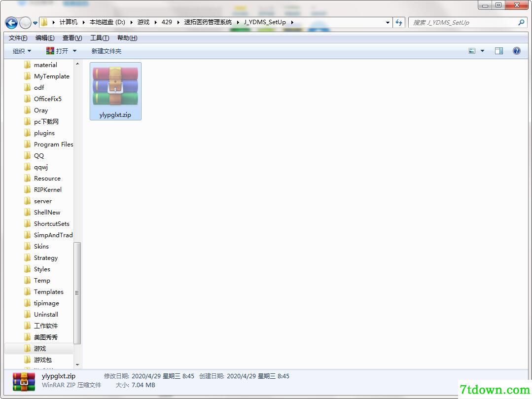This screenshot has width=532, height=399.
Task: Select the ylypglxt.zip archive thumbnail
Action: coord(115,91)
